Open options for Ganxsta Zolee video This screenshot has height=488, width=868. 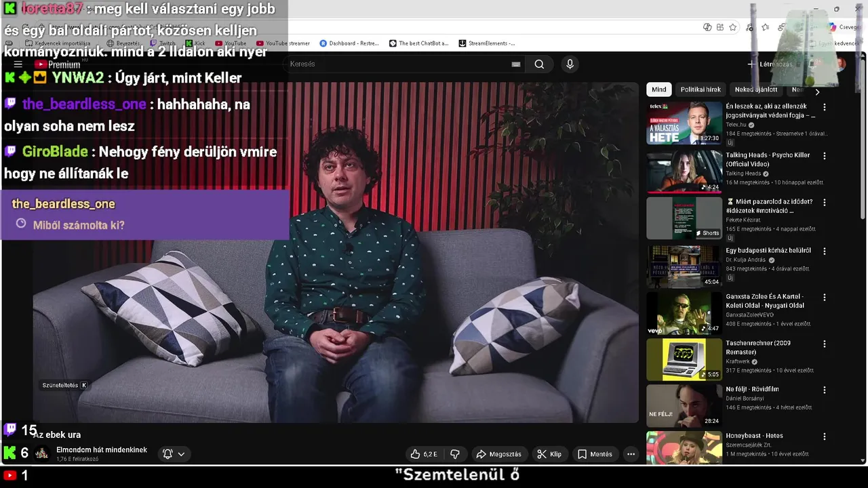[x=825, y=297]
